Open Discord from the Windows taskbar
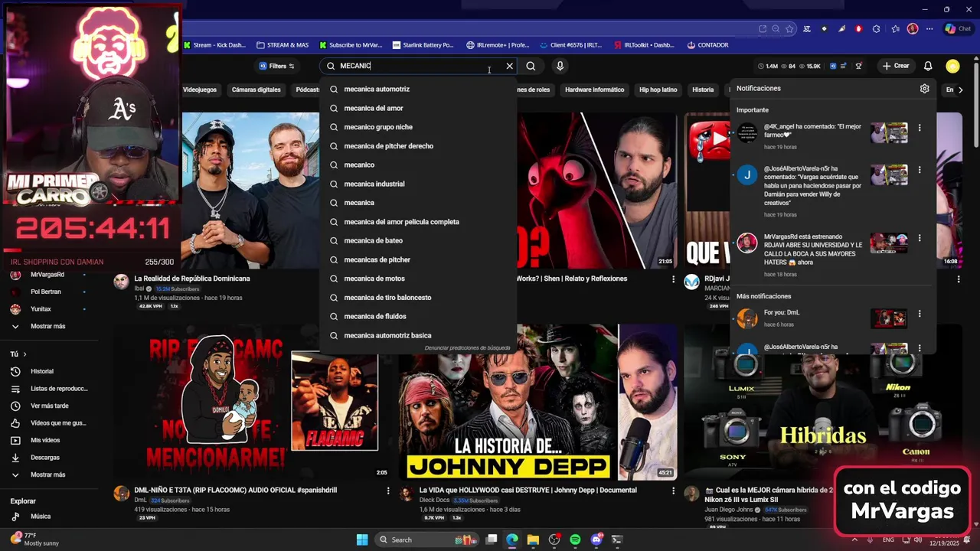Viewport: 980px width, 551px height. [x=596, y=540]
